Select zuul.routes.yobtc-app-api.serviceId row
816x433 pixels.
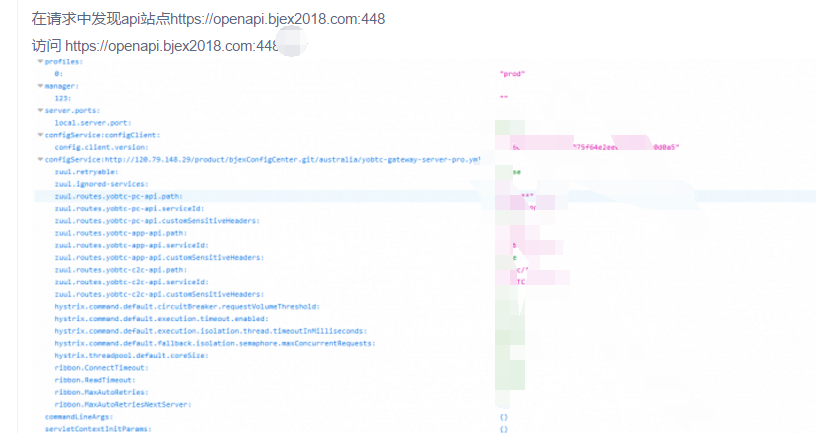click(x=132, y=245)
